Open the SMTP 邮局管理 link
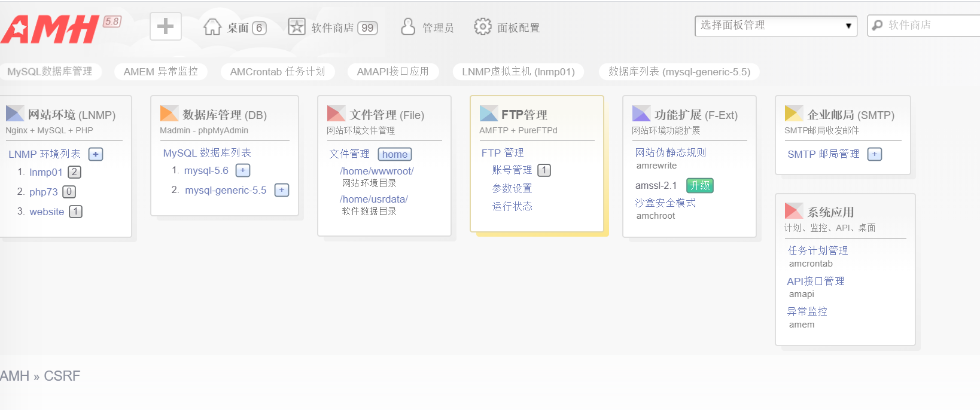The image size is (980, 410). pyautogui.click(x=823, y=154)
